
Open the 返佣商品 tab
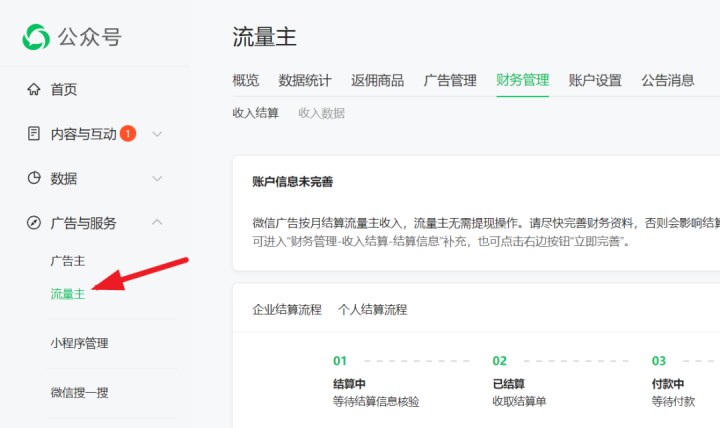[x=377, y=81]
